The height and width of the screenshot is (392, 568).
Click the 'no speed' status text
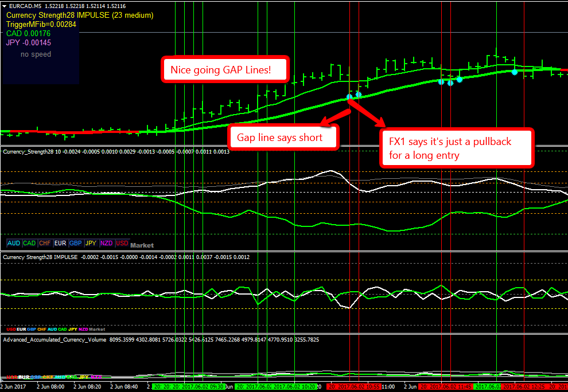pos(36,54)
